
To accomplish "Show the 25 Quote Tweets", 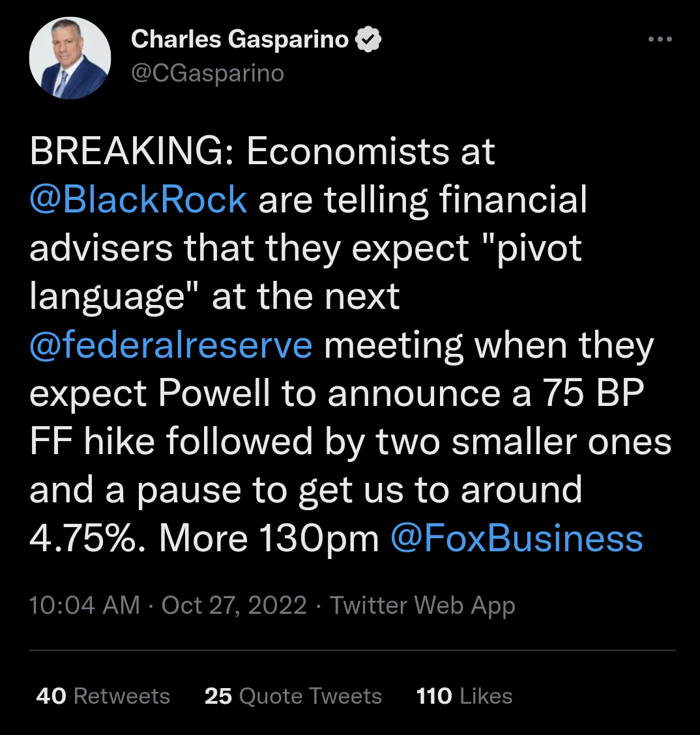I will point(293,696).
